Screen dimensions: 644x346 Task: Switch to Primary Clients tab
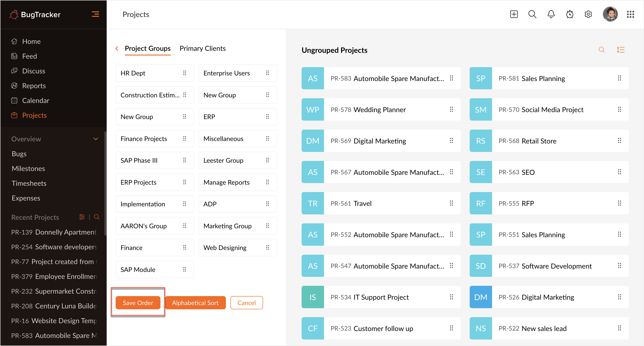tap(203, 48)
